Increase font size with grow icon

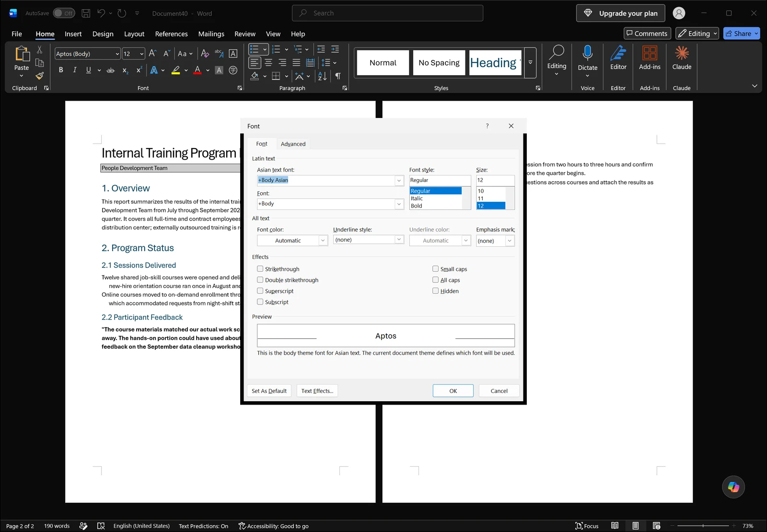[x=152, y=53]
